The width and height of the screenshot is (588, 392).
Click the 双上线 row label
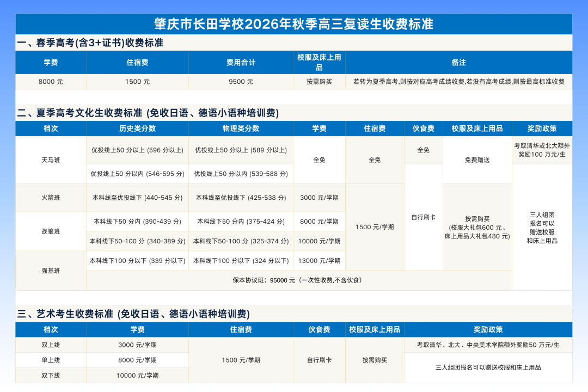click(51, 345)
